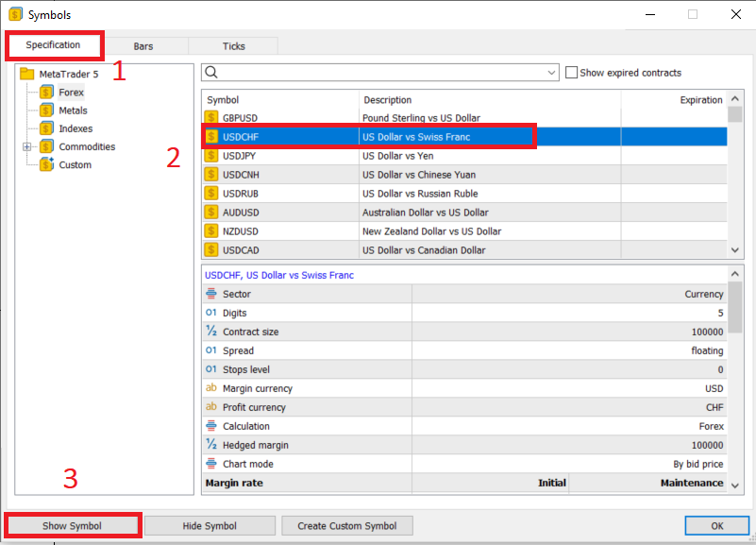Confirm with the OK button
The image size is (756, 545).
(x=716, y=525)
